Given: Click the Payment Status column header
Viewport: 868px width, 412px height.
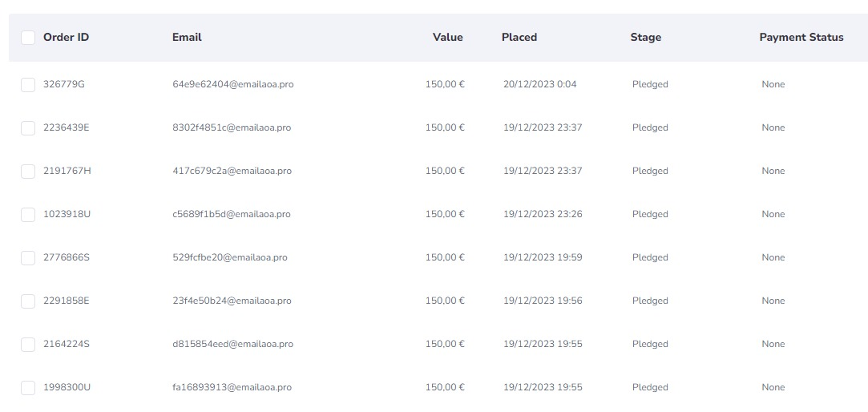Looking at the screenshot, I should tap(801, 37).
